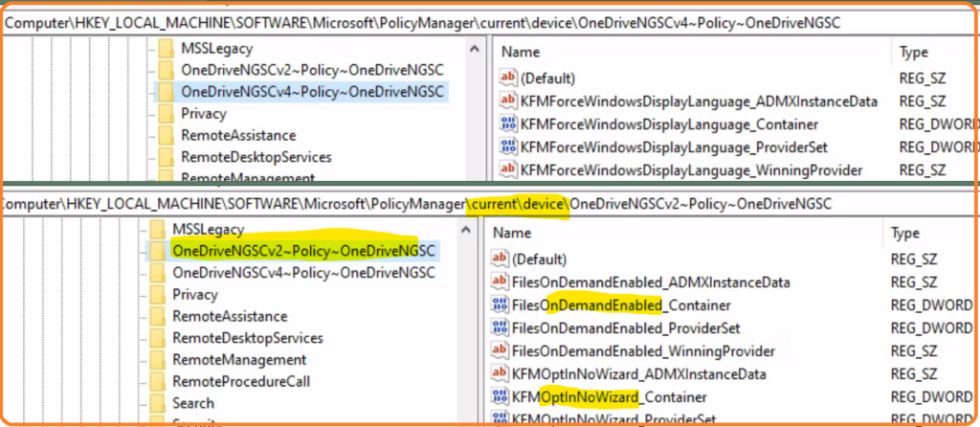Click REG_SZ type beside FilesOnDemandEnabled_WinningProvider
The width and height of the screenshot is (980, 427).
pos(914,351)
